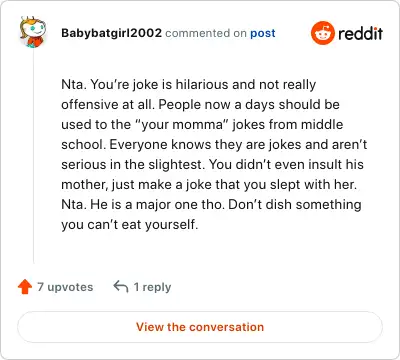The width and height of the screenshot is (400, 360).
Task: Open Babybatgirl2002's avatar image
Action: point(32,32)
